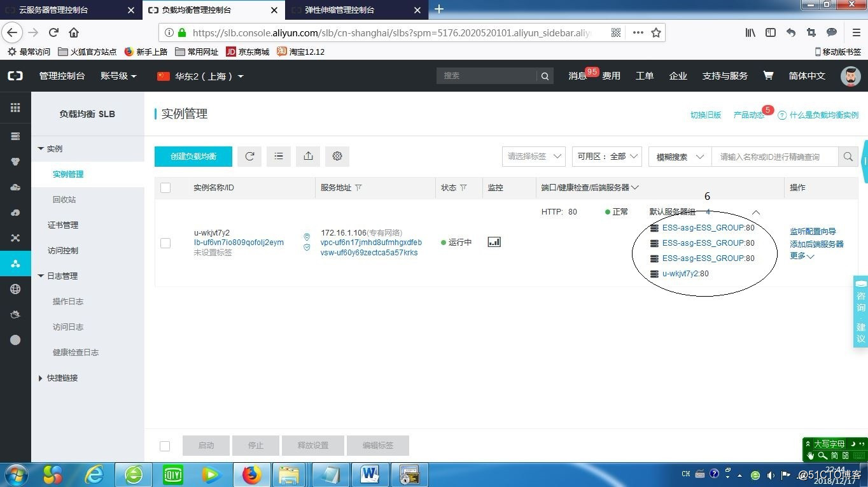This screenshot has width=868, height=487.
Task: Click the refresh list icon button
Action: point(249,156)
